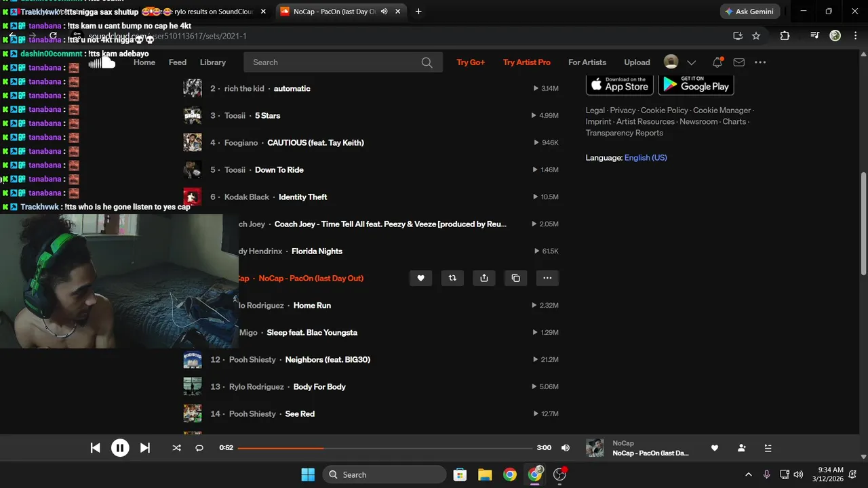Open the next-up queue
The height and width of the screenshot is (488, 868).
[768, 448]
